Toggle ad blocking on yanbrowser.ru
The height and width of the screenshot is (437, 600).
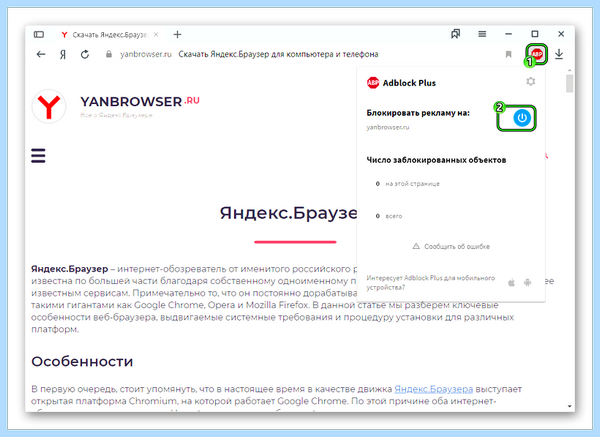pos(522,118)
